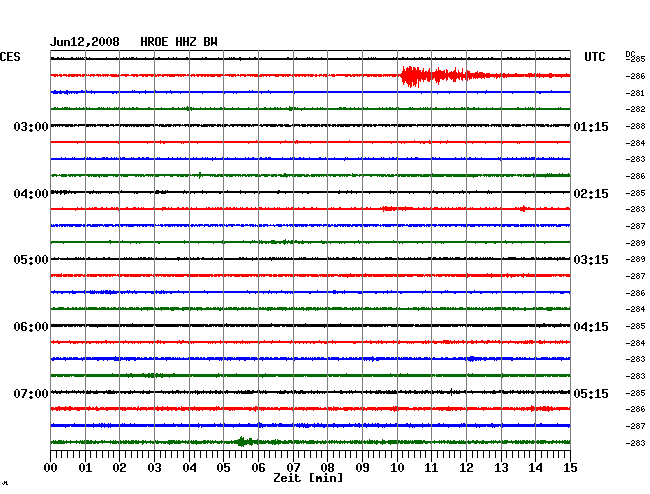Select minute 05 on the time axis
Image resolution: width=650 pixels, height=494 pixels.
pyautogui.click(x=223, y=467)
